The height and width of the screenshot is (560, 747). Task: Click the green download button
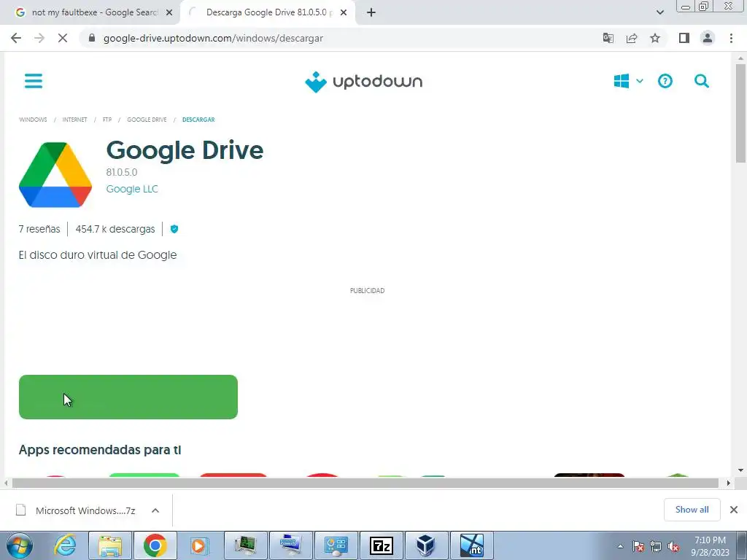click(128, 397)
